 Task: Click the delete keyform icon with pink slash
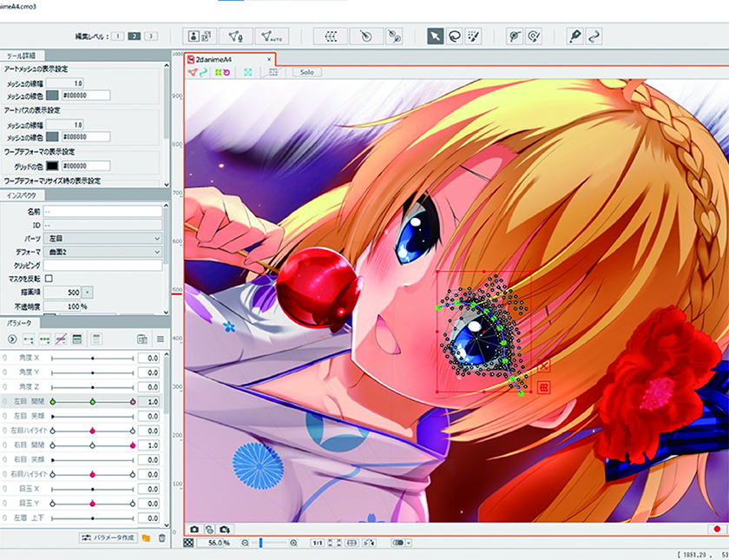[x=61, y=339]
